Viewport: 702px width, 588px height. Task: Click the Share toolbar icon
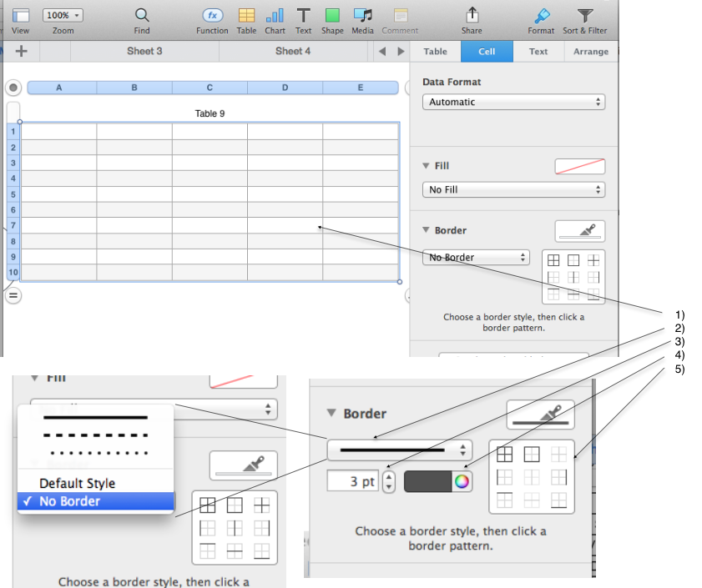(x=472, y=16)
